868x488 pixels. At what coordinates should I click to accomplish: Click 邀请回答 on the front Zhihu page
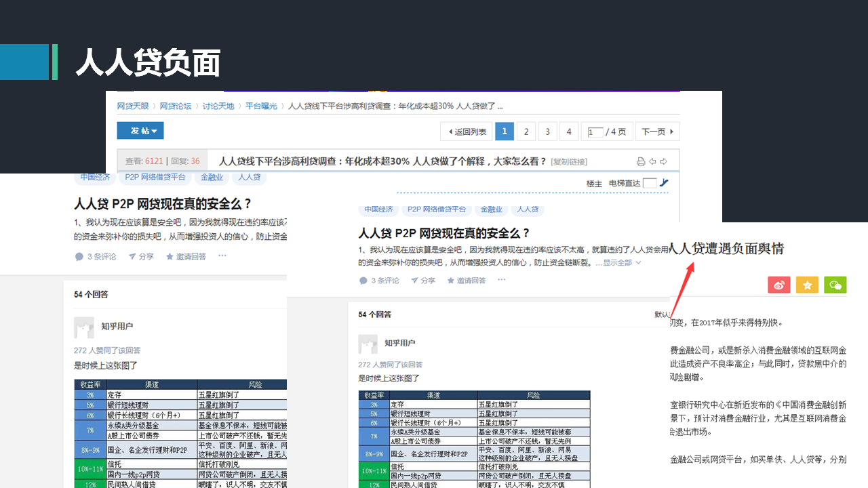[466, 281]
